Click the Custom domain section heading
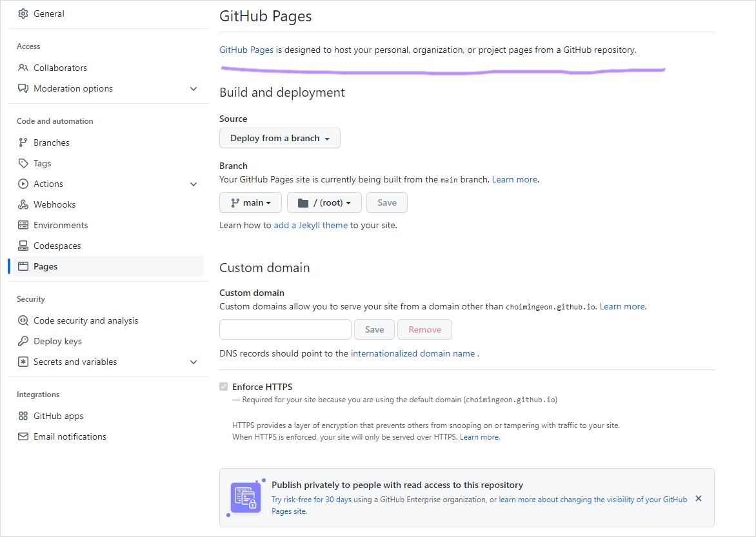The height and width of the screenshot is (537, 756). pyautogui.click(x=264, y=268)
